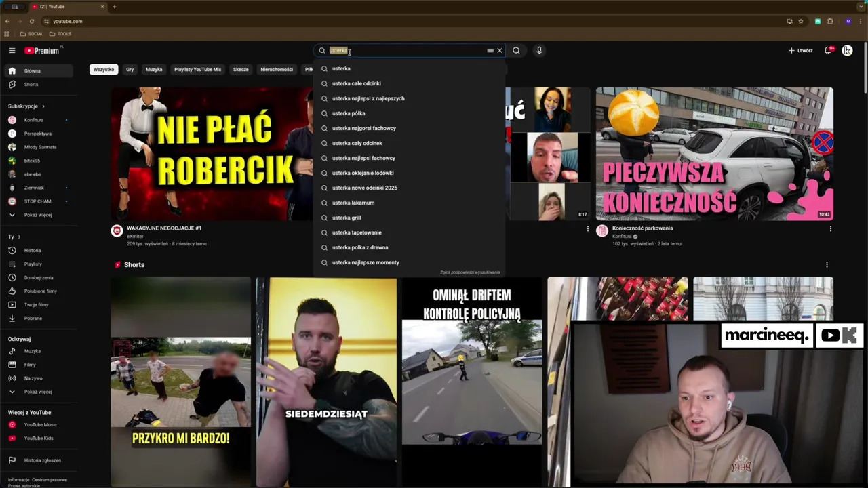868x488 pixels.
Task: Open the Shorts shelf options menu
Action: point(827,265)
